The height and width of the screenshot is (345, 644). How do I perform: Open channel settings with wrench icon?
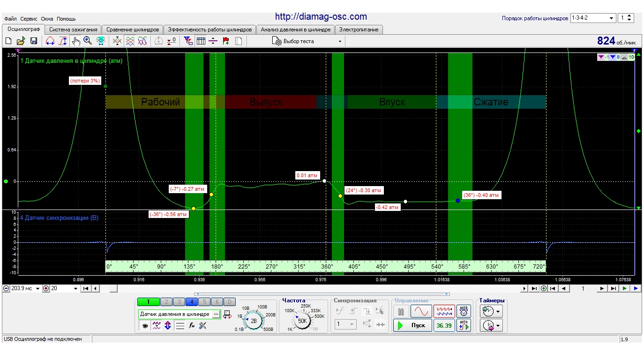click(203, 325)
